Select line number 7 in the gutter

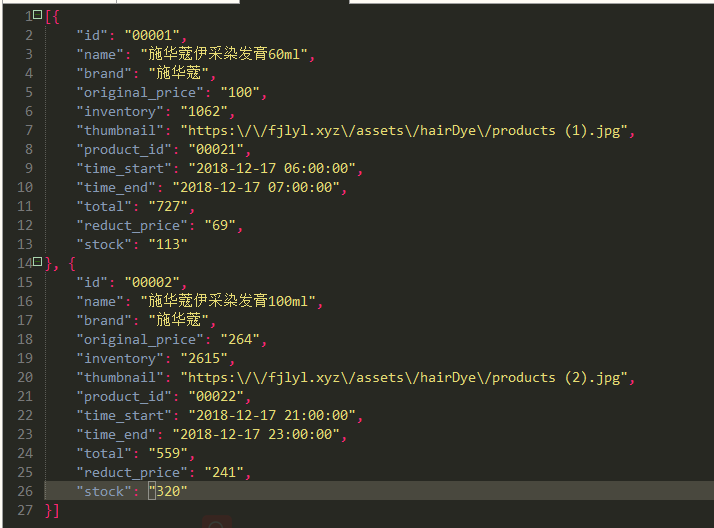pos(29,131)
